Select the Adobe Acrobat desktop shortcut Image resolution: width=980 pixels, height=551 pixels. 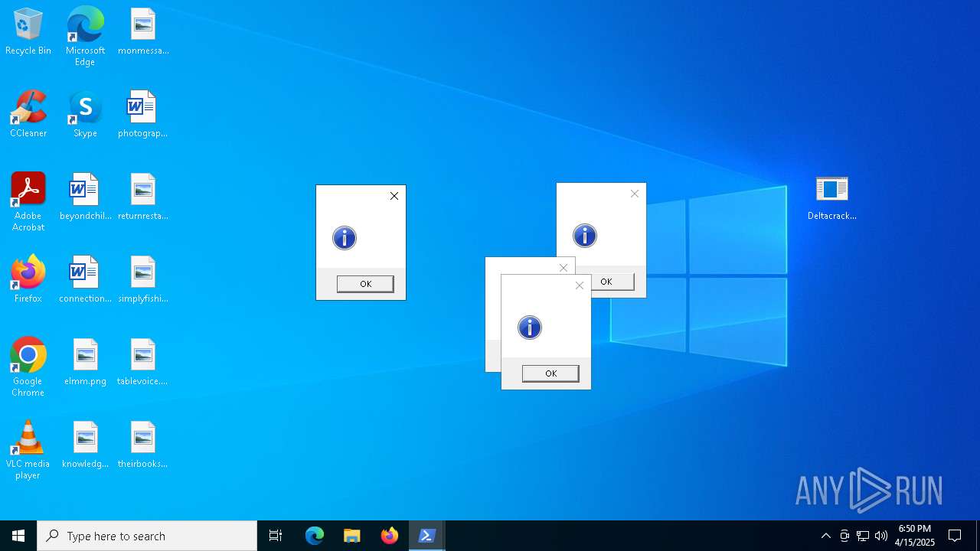(x=28, y=202)
